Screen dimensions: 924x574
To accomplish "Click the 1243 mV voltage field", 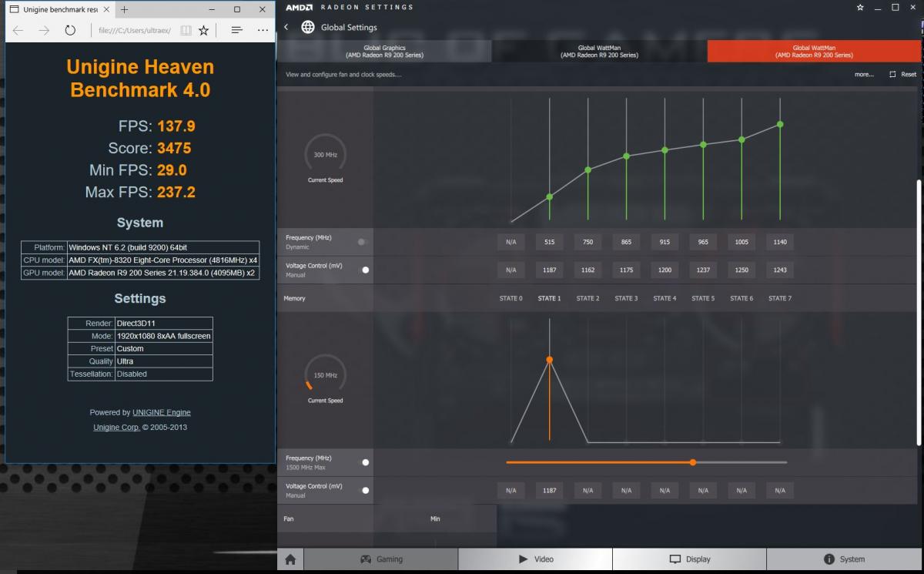I will (x=780, y=270).
